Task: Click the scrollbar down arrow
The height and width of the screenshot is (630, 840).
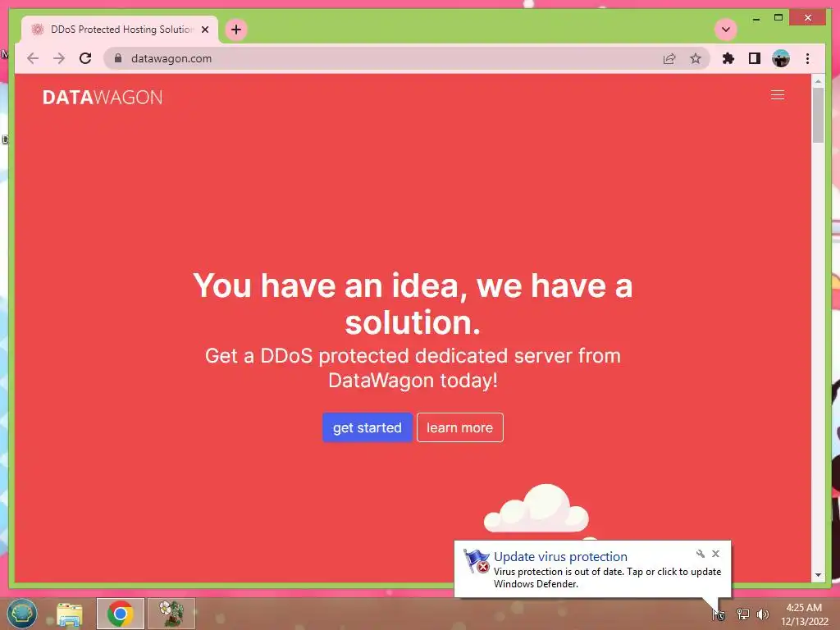Action: point(818,575)
